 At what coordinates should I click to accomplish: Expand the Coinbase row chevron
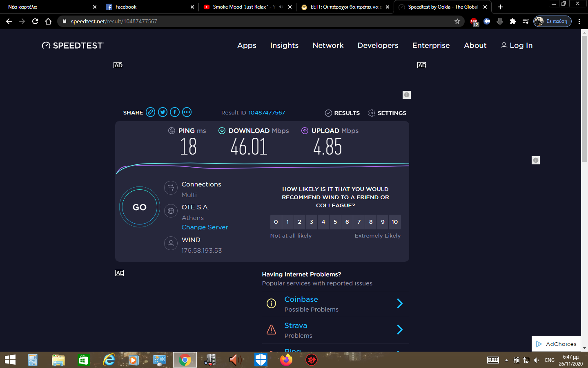click(x=400, y=303)
